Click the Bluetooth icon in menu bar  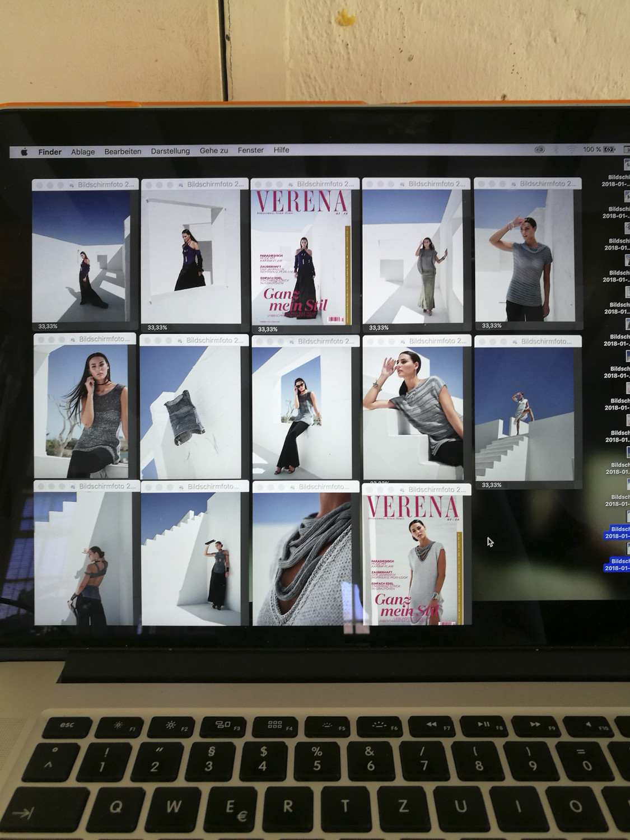[555, 150]
